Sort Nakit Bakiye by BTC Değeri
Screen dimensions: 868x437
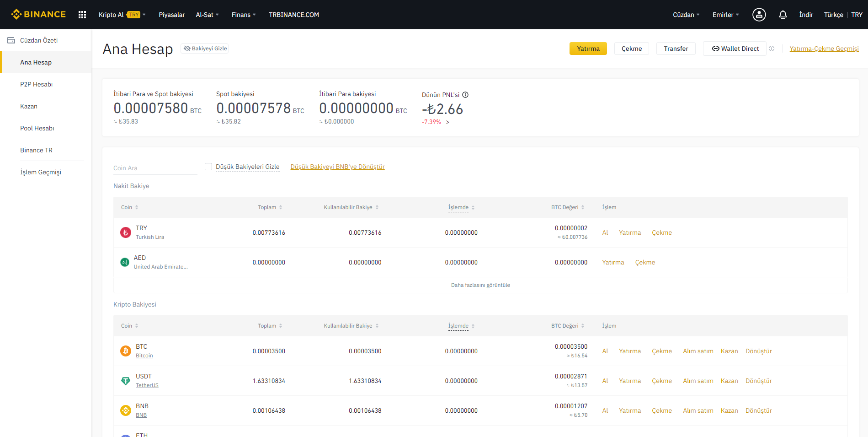point(568,207)
